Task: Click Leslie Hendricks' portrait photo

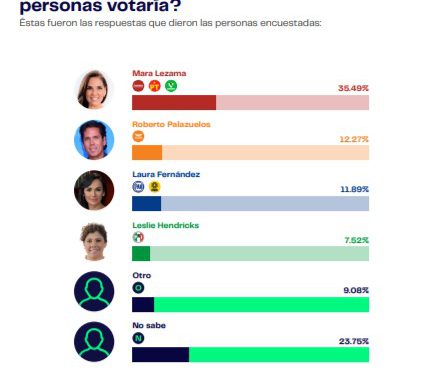Action: (94, 241)
